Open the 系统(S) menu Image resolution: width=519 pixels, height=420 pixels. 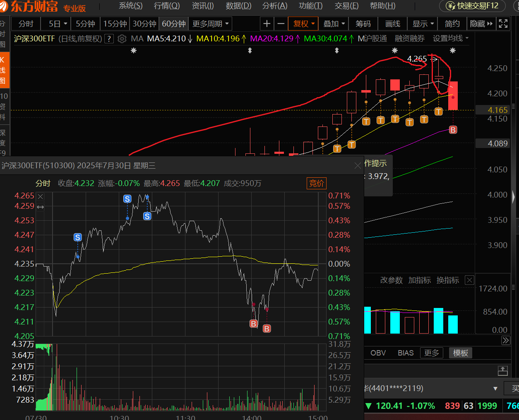point(131,6)
